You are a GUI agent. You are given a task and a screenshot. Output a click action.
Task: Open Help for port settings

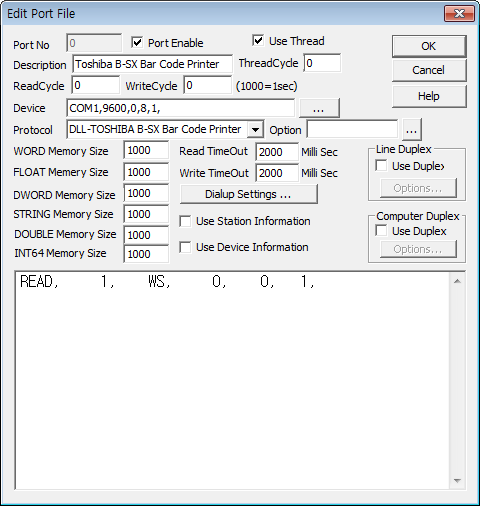pyautogui.click(x=429, y=96)
